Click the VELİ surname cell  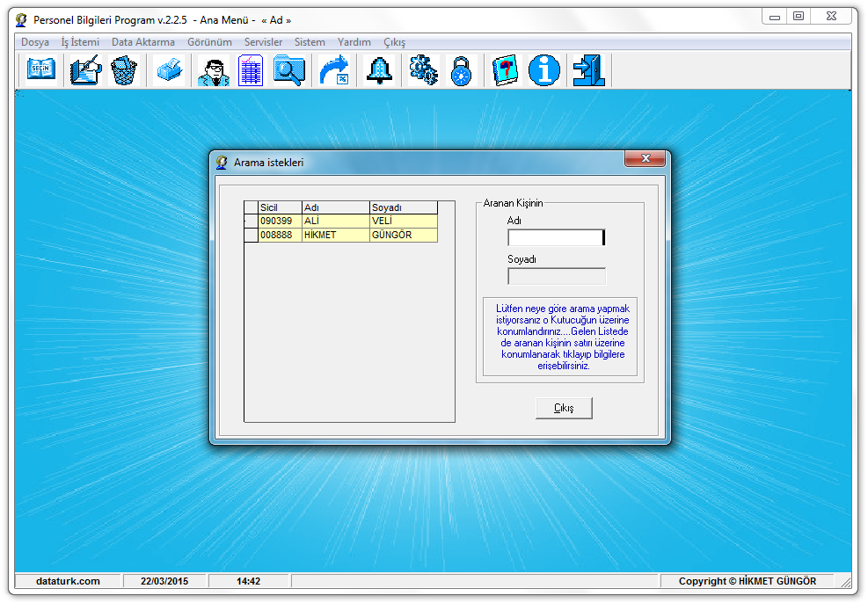click(404, 221)
